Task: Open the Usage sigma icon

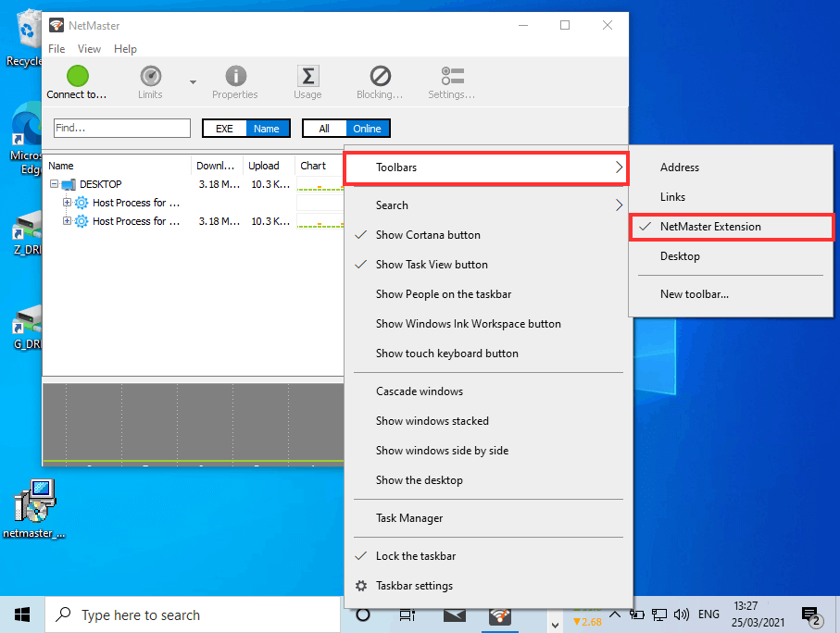Action: pos(308,76)
